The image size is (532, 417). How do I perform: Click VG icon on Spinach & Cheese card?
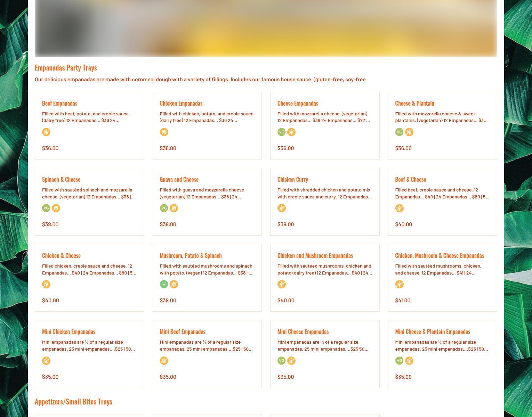[x=46, y=208]
